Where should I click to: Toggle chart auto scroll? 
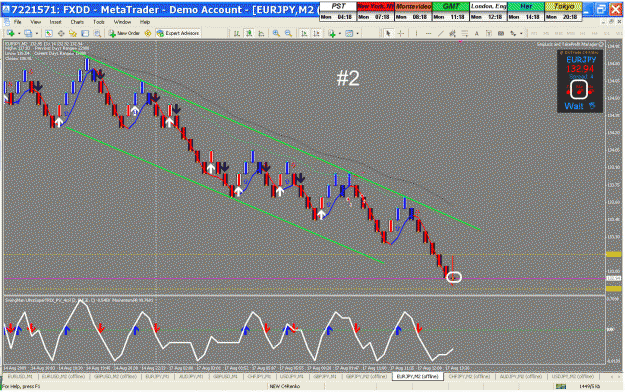pyautogui.click(x=304, y=33)
